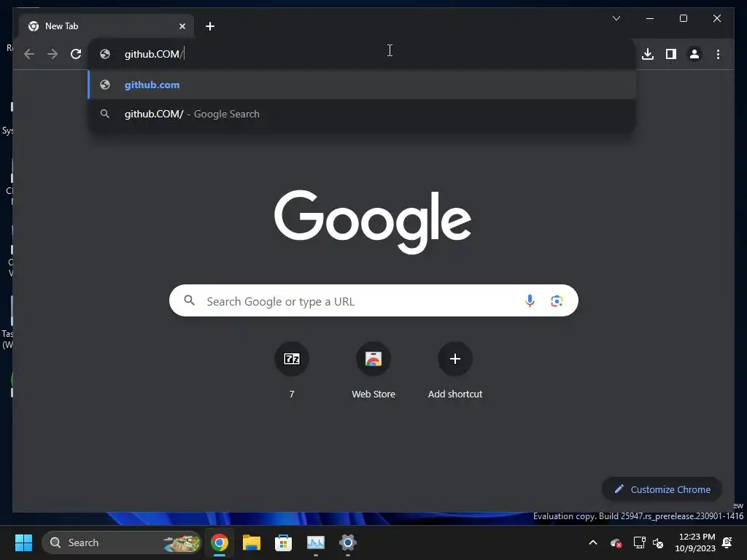Open the notifications bell icon
This screenshot has height=560, width=747.
pos(727,542)
